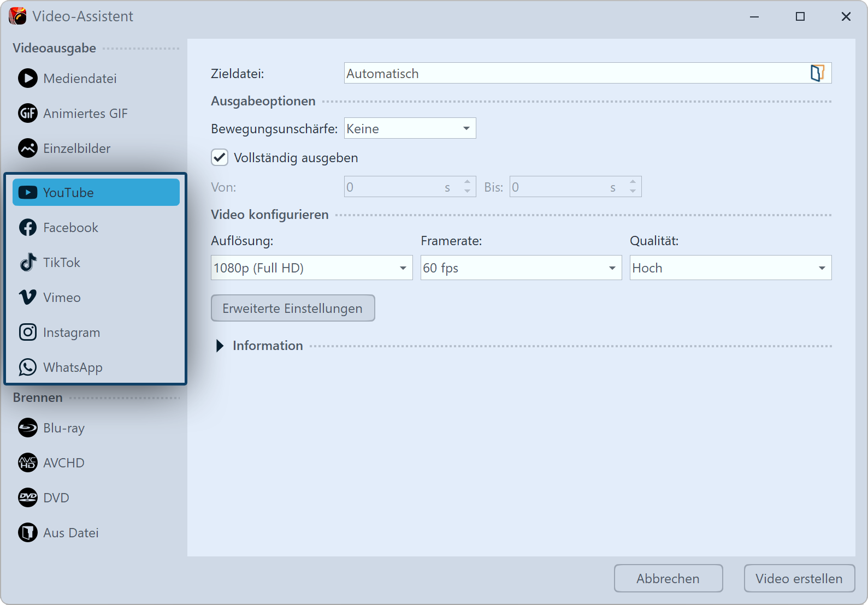868x605 pixels.
Task: Open the Framerate 60 fps dropdown
Action: 521,268
